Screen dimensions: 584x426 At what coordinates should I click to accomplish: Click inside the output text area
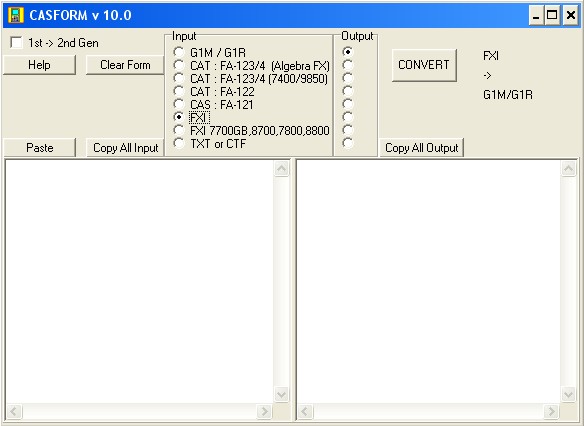[x=428, y=281]
